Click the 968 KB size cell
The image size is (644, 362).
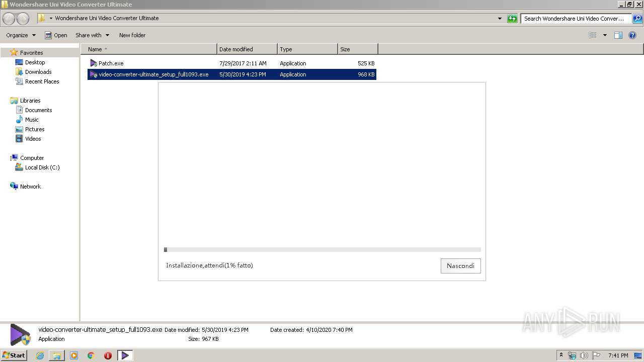click(x=366, y=74)
